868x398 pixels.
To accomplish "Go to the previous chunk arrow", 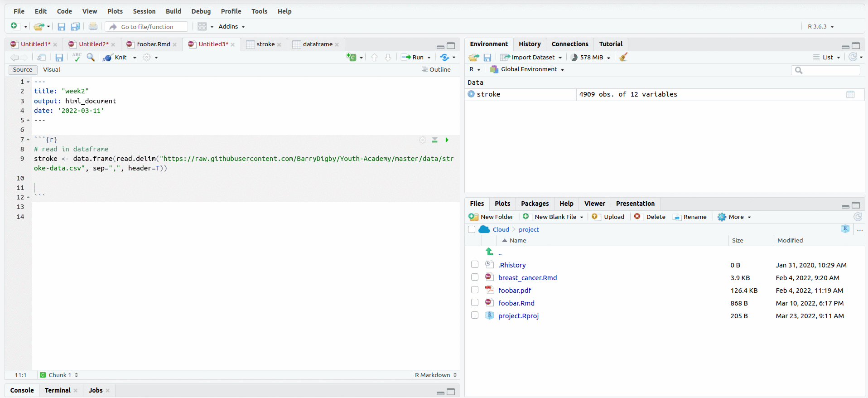I will click(x=374, y=57).
